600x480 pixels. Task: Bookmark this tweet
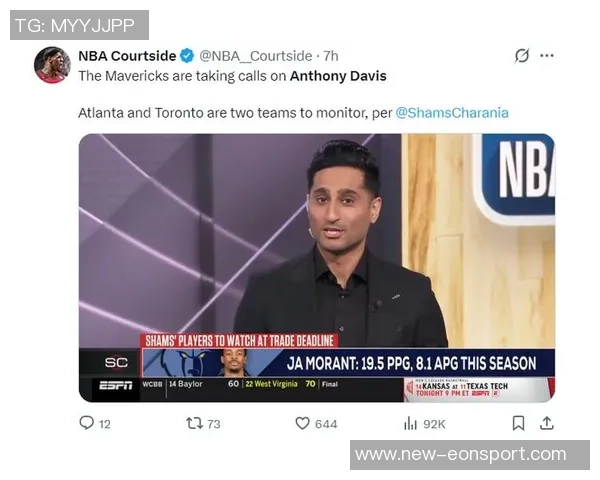[x=518, y=423]
